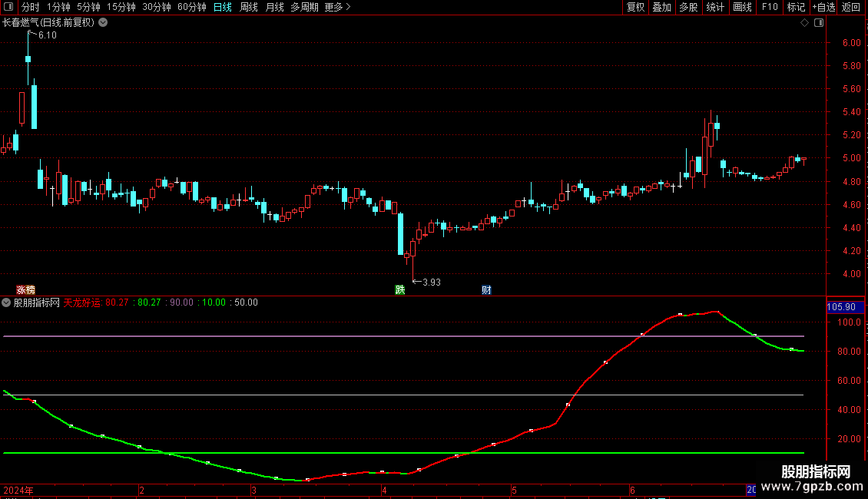This screenshot has width=868, height=499.
Task: Click the 2024年 date label on timeline
Action: [18, 491]
